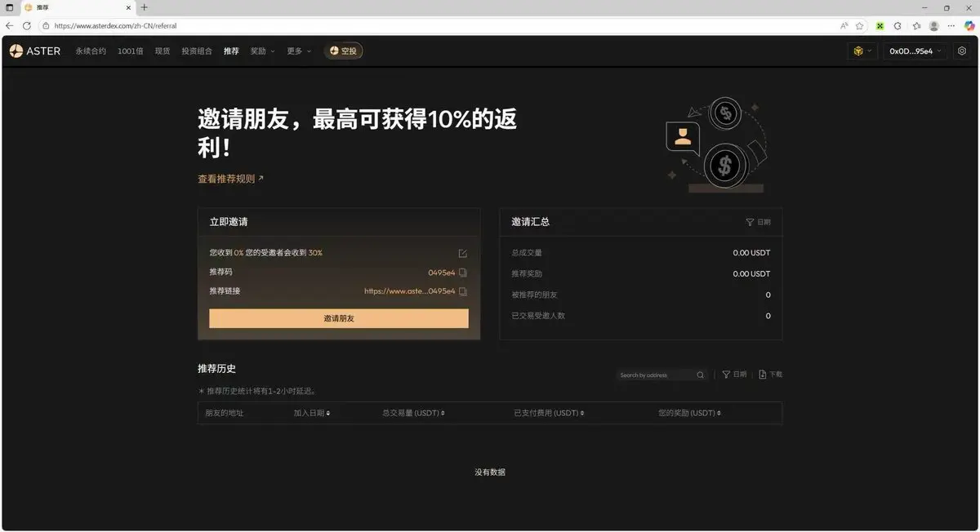This screenshot has width=980, height=532.
Task: Open the BNB chain network selector
Action: point(862,51)
